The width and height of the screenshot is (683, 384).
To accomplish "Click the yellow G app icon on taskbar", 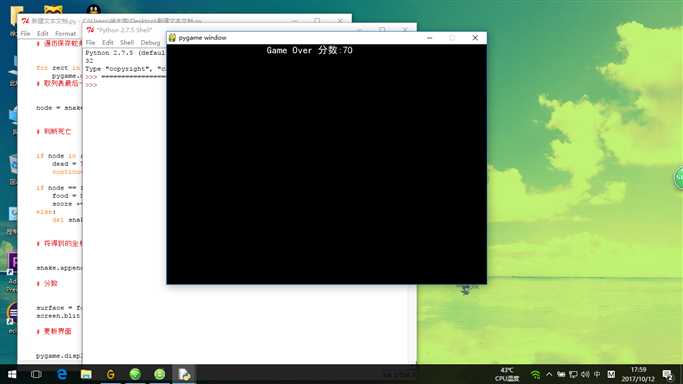I will click(111, 374).
